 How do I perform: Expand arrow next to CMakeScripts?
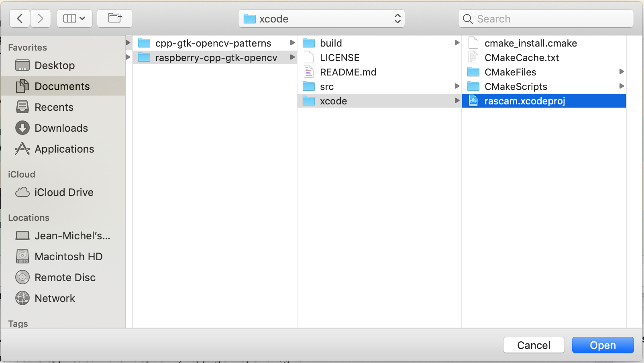(x=622, y=86)
